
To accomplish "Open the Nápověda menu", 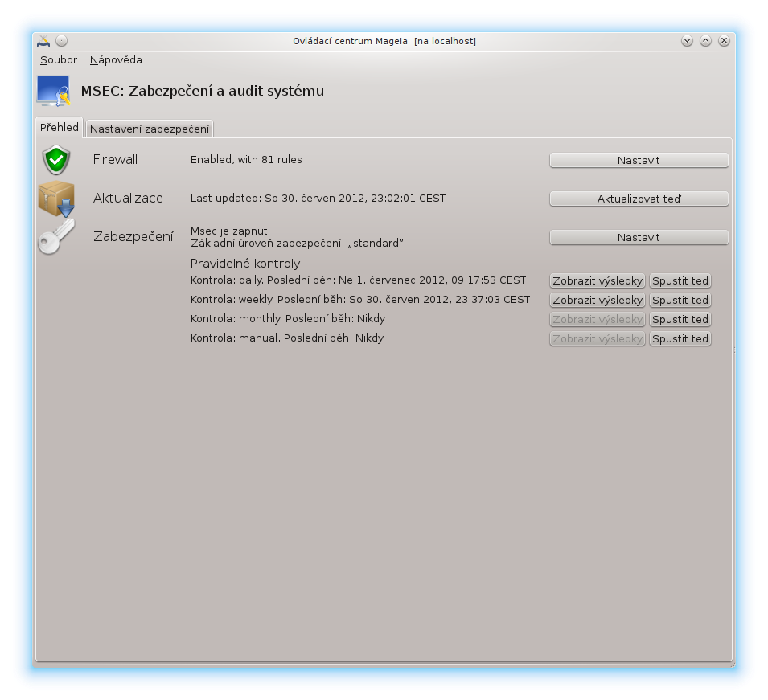I will 116,60.
